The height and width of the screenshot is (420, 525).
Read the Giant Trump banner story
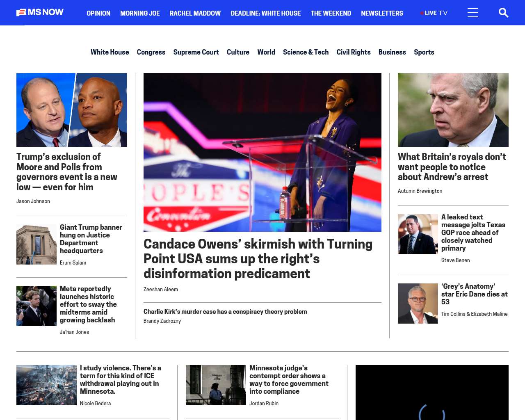point(91,239)
